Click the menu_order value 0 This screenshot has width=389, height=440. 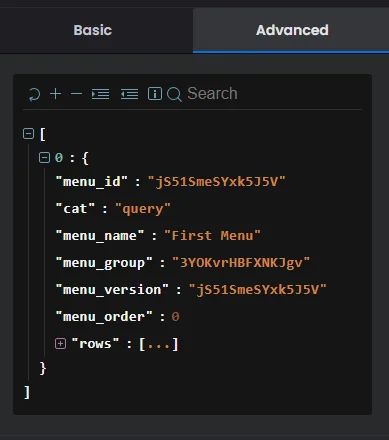(175, 317)
